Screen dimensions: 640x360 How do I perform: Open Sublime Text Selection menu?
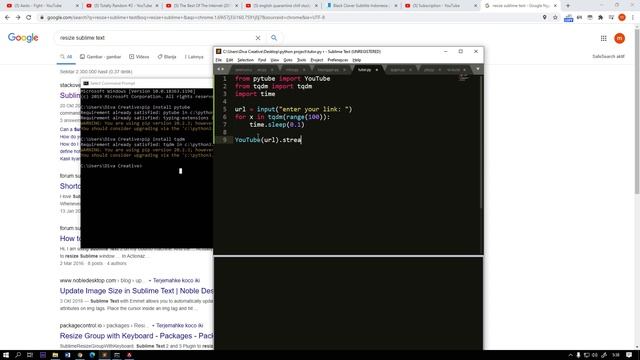coord(245,60)
